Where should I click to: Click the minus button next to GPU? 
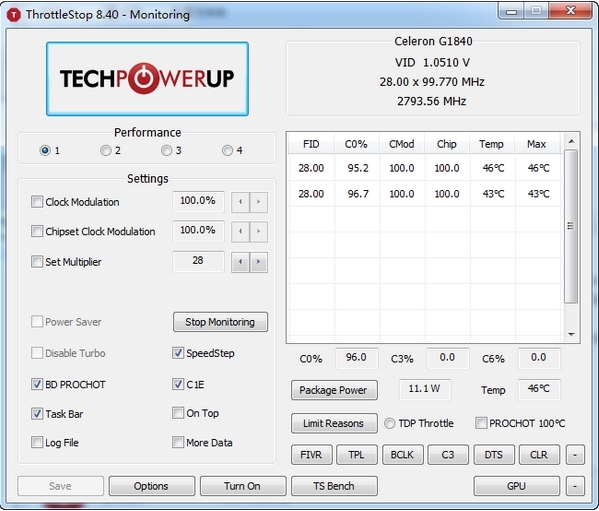click(575, 486)
